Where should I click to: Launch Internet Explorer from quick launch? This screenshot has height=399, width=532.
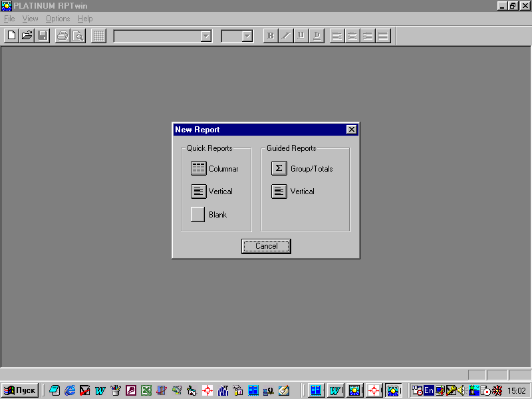pyautogui.click(x=70, y=390)
